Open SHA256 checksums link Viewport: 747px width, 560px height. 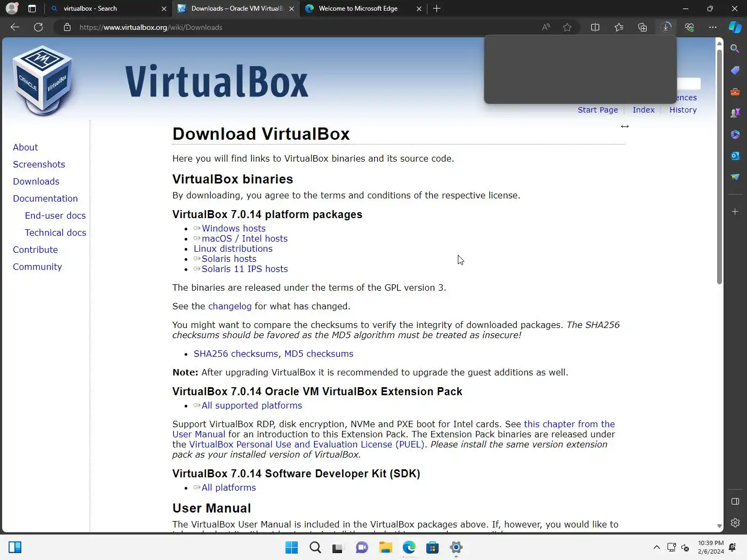pos(236,354)
